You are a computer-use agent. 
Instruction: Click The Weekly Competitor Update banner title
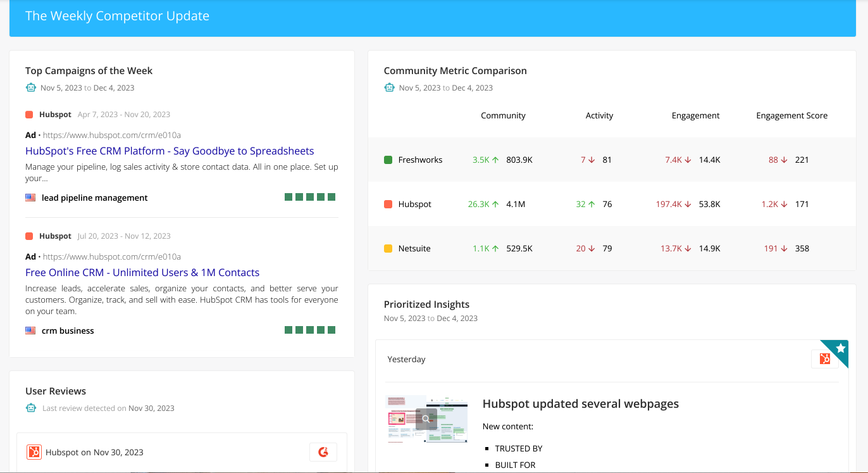click(x=117, y=16)
